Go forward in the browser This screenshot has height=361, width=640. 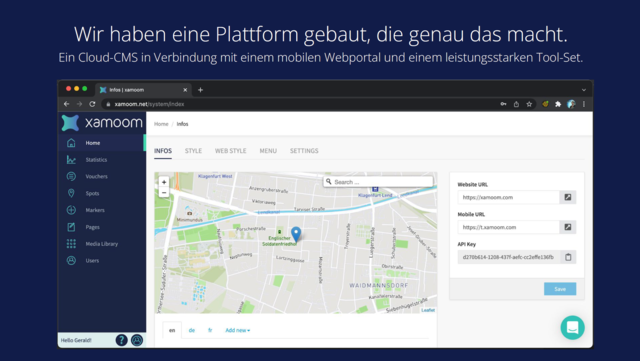[x=79, y=104]
